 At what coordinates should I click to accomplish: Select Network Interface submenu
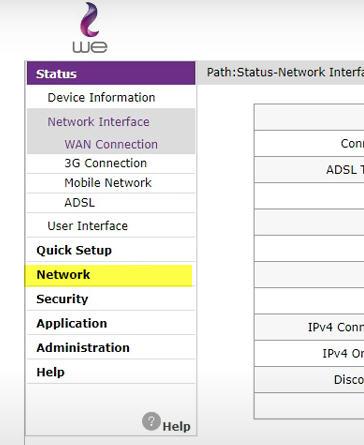[x=98, y=122]
